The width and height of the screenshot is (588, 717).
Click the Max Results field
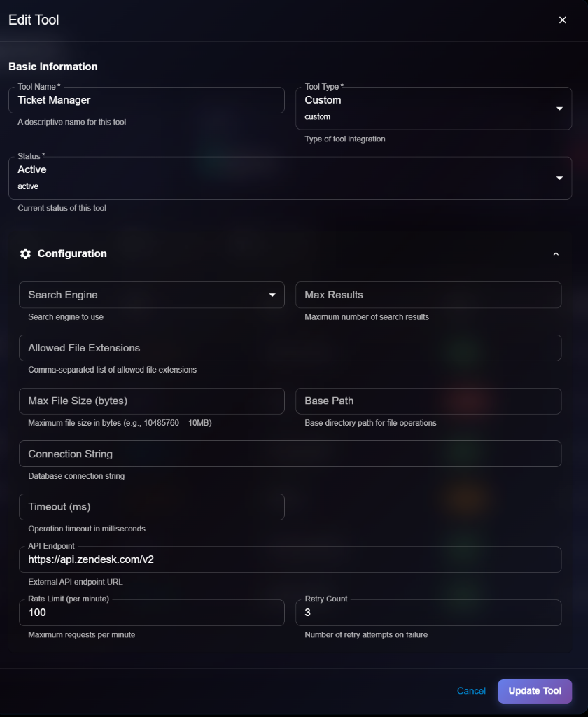pos(428,295)
